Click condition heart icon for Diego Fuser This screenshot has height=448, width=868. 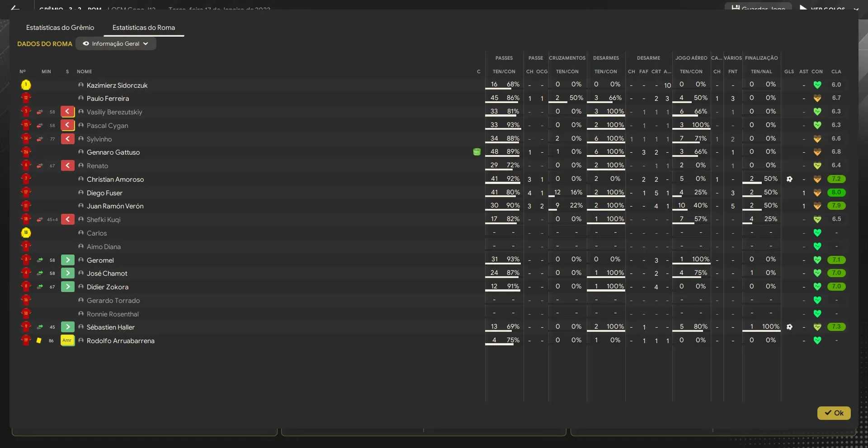click(817, 193)
